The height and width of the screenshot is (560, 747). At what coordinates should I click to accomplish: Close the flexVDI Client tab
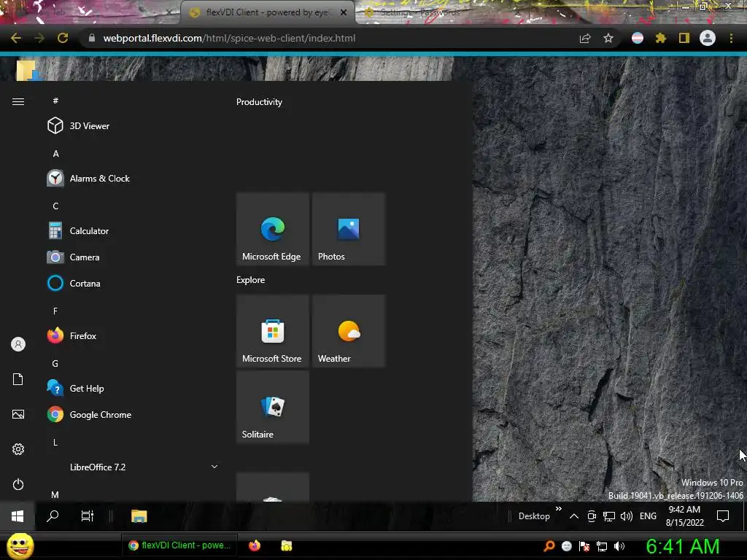(x=344, y=12)
